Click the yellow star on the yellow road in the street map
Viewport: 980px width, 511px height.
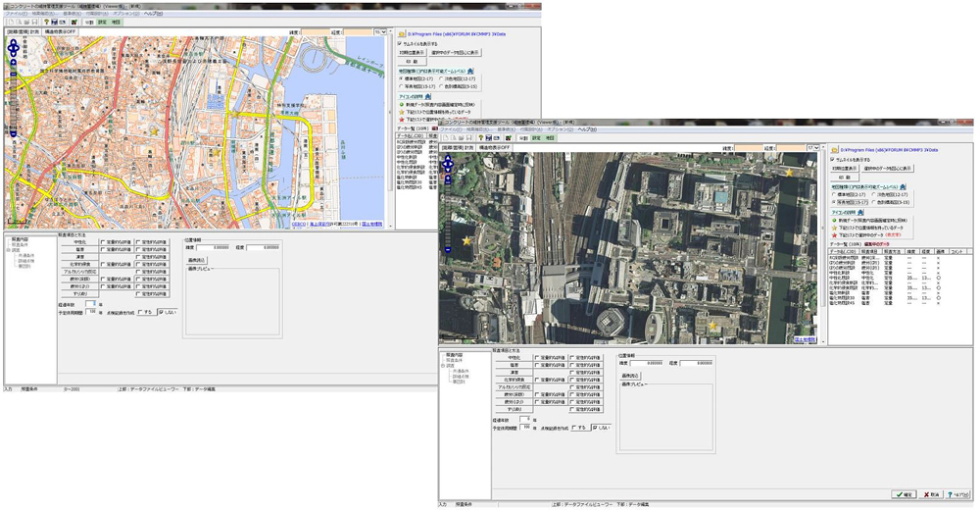point(235,114)
